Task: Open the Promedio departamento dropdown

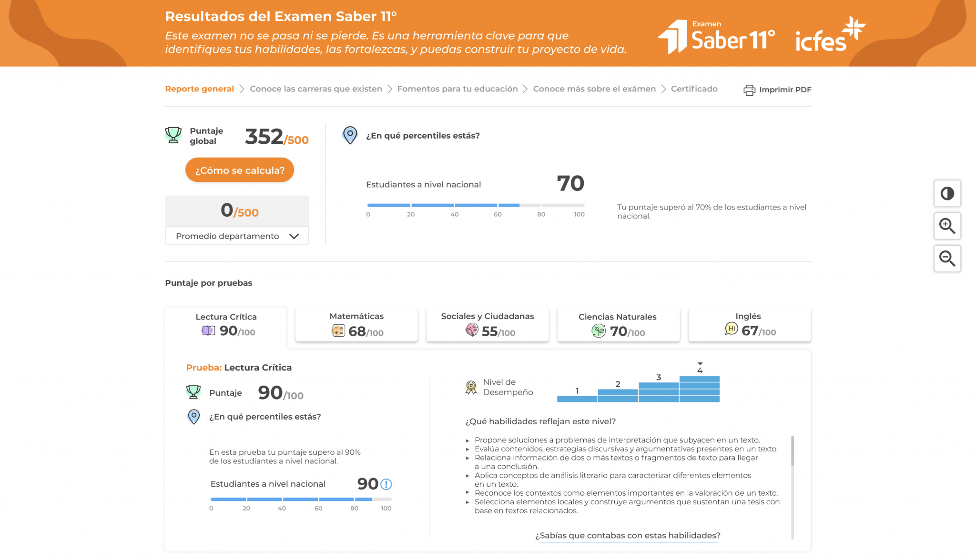Action: coord(237,236)
